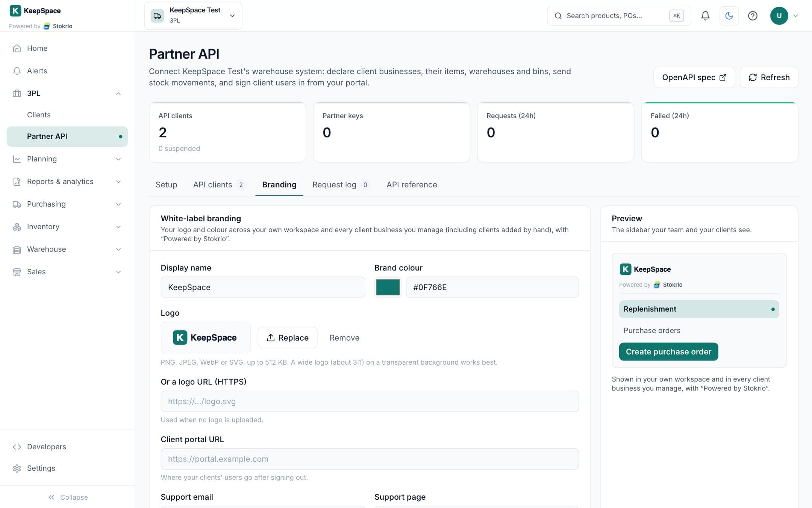Click Replace to upload a new logo
812x508 pixels.
(x=287, y=338)
